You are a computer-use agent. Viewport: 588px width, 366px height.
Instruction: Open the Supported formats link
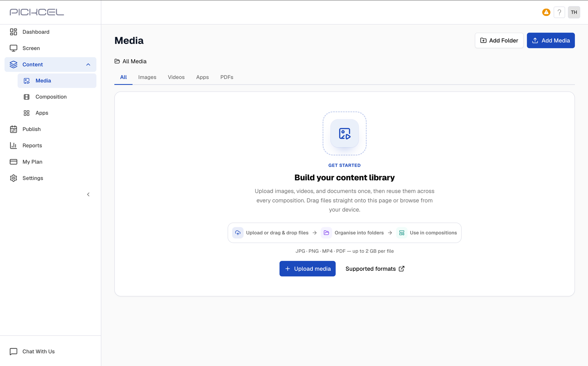click(x=375, y=269)
